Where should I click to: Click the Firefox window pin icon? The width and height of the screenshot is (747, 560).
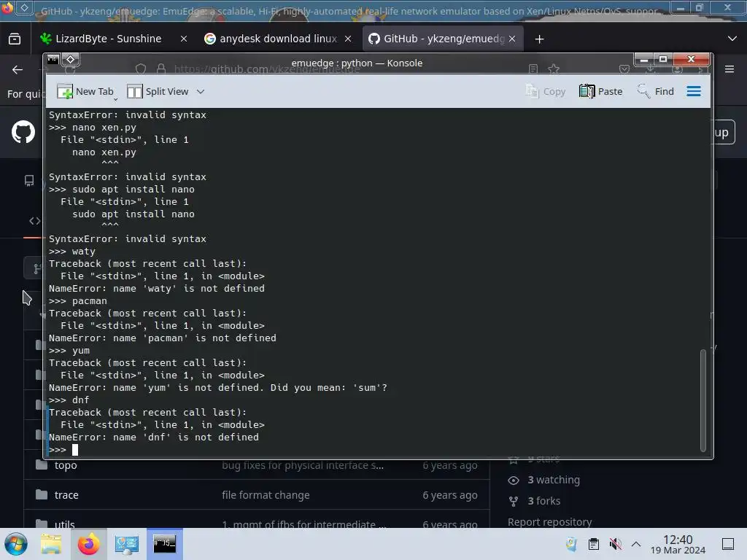click(x=24, y=7)
